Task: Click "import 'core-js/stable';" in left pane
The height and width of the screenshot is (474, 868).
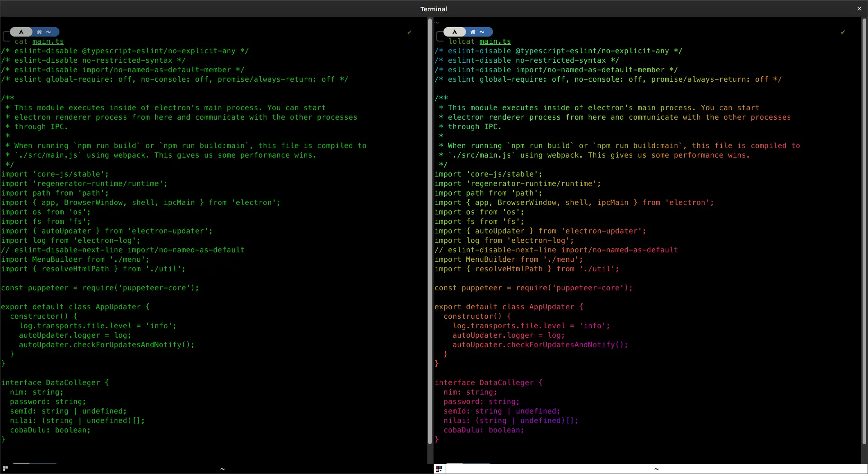Action: coord(55,174)
